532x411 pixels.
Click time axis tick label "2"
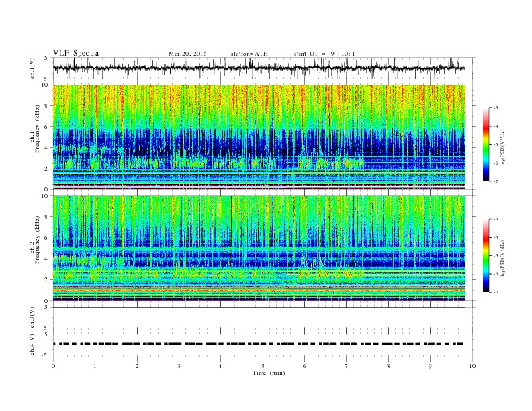pyautogui.click(x=137, y=366)
